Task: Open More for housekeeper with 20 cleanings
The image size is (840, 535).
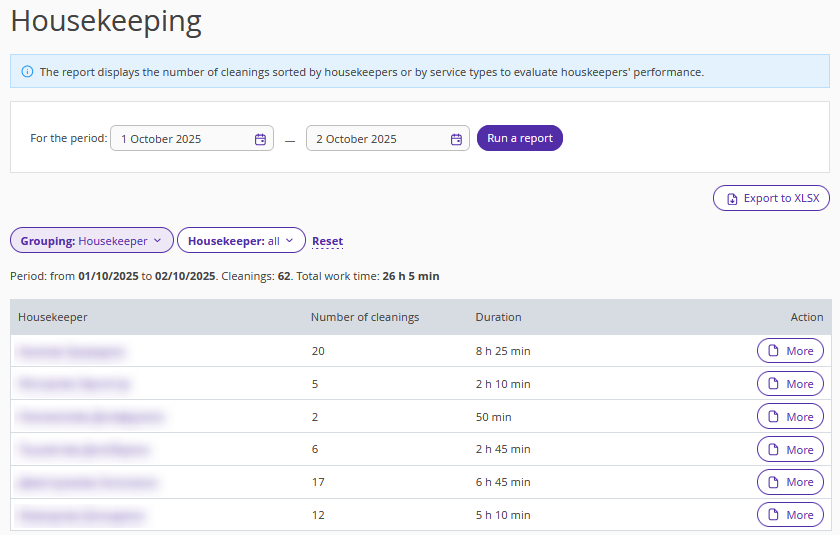Action: click(790, 351)
